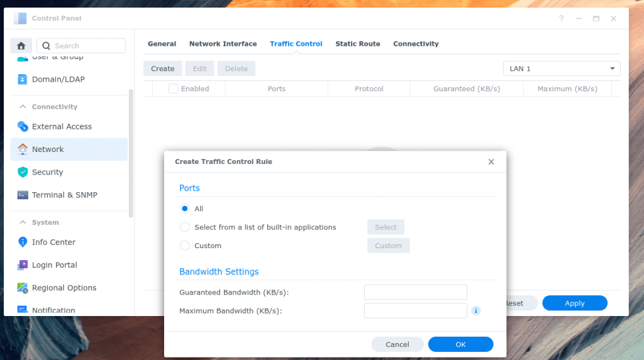Click the Maximum Bandwidth info icon
This screenshot has height=360, width=644.
(476, 311)
